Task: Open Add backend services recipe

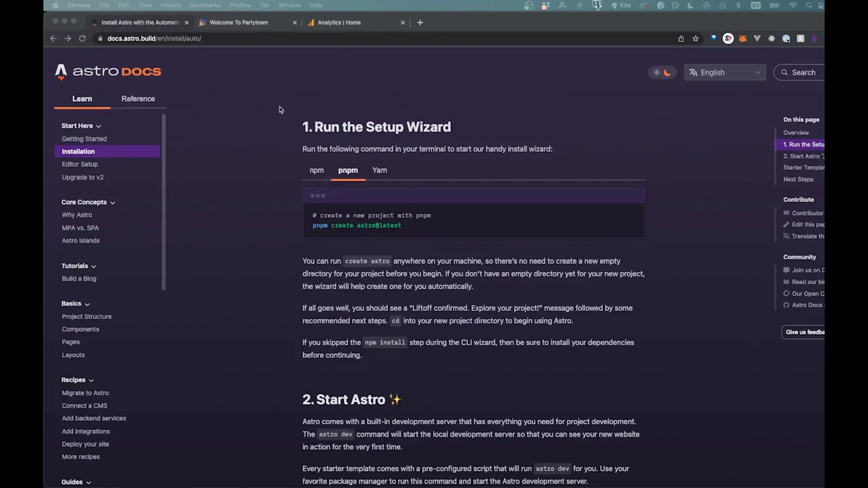Action: tap(94, 419)
